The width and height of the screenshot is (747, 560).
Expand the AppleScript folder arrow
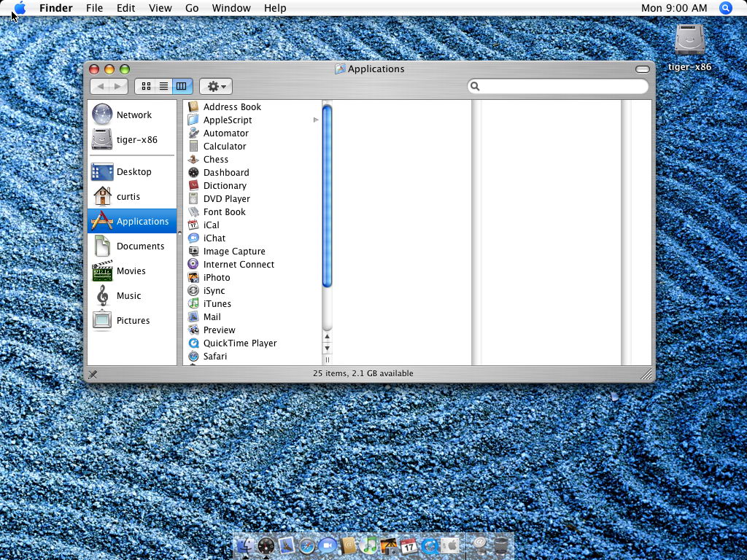point(315,120)
